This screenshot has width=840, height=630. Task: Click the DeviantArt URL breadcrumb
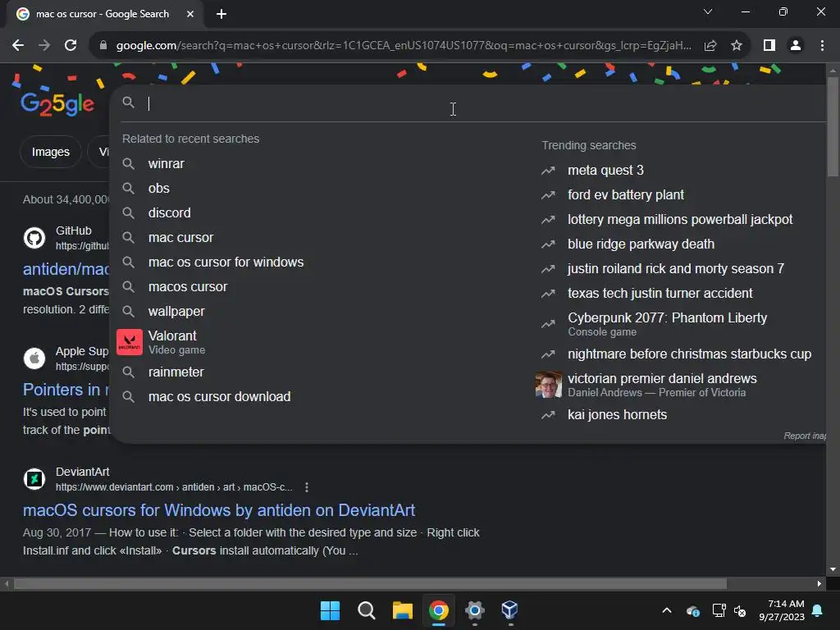tap(174, 487)
